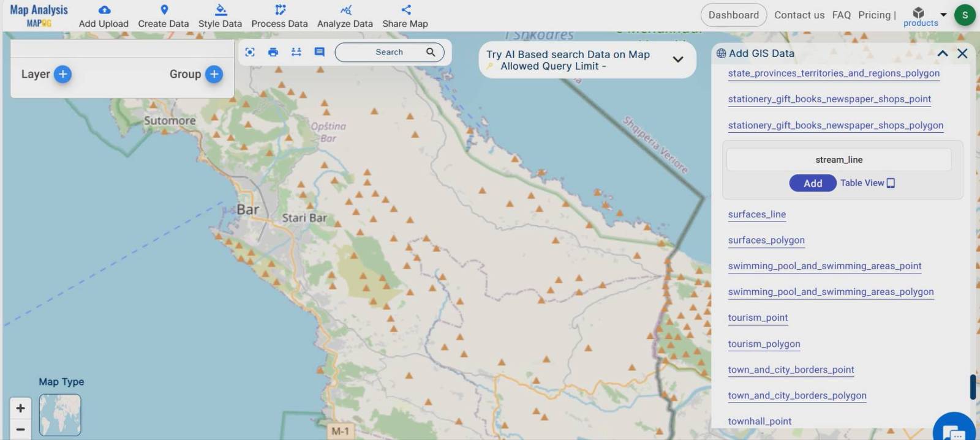Open stationery_gift_books_newspaper_shops_polygon dataset

835,125
